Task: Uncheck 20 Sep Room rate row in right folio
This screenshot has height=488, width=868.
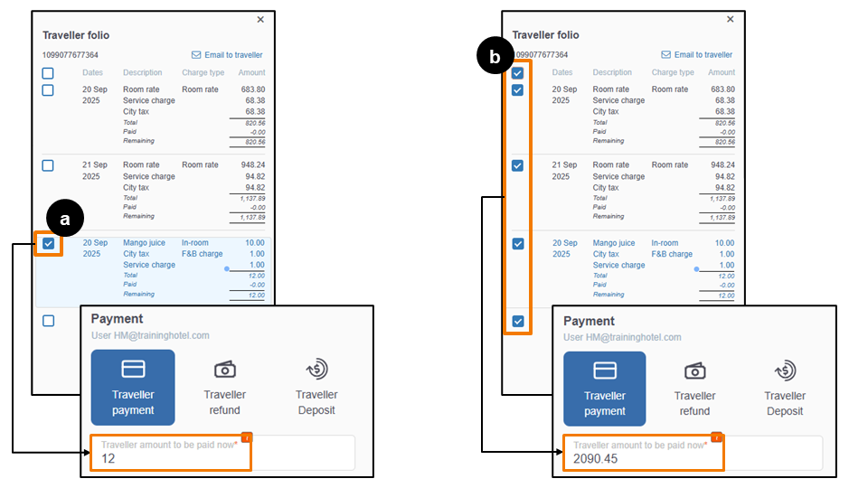Action: coord(517,90)
